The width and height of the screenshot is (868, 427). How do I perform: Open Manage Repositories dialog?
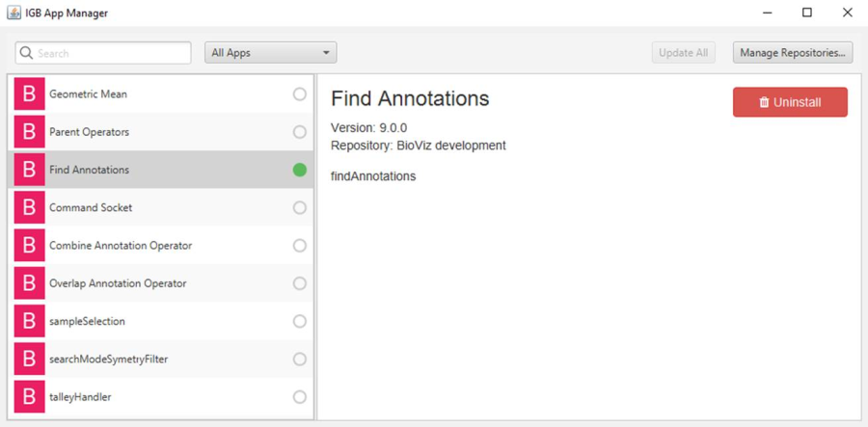[x=793, y=53]
